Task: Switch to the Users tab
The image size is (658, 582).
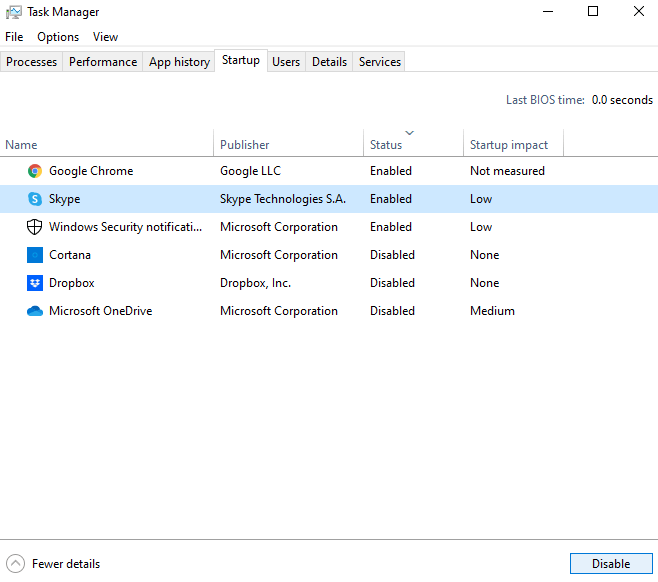Action: coord(286,62)
